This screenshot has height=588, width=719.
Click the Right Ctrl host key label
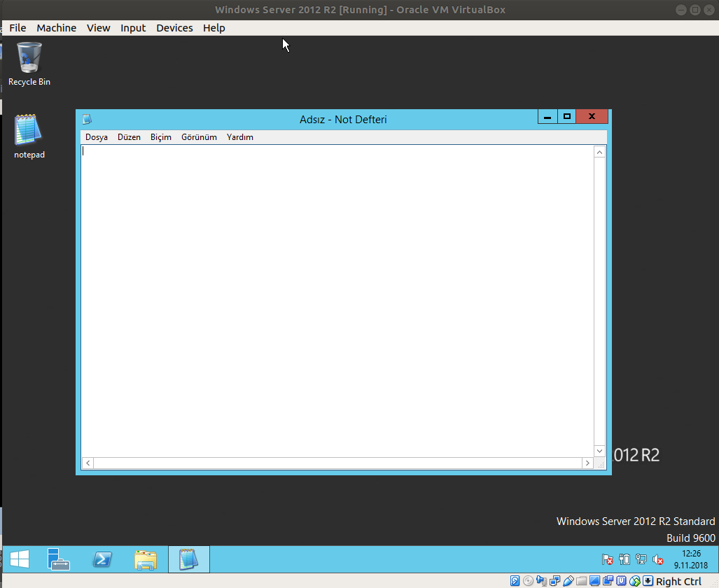coord(678,581)
